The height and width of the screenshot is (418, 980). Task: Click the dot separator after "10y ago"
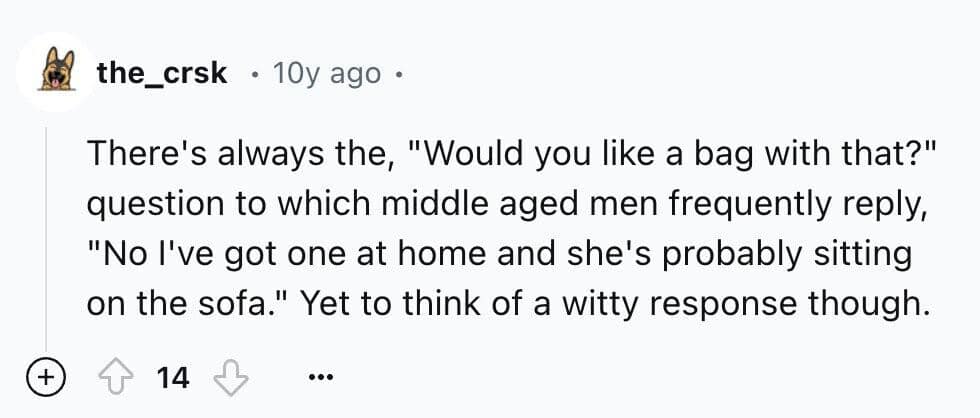[x=398, y=73]
